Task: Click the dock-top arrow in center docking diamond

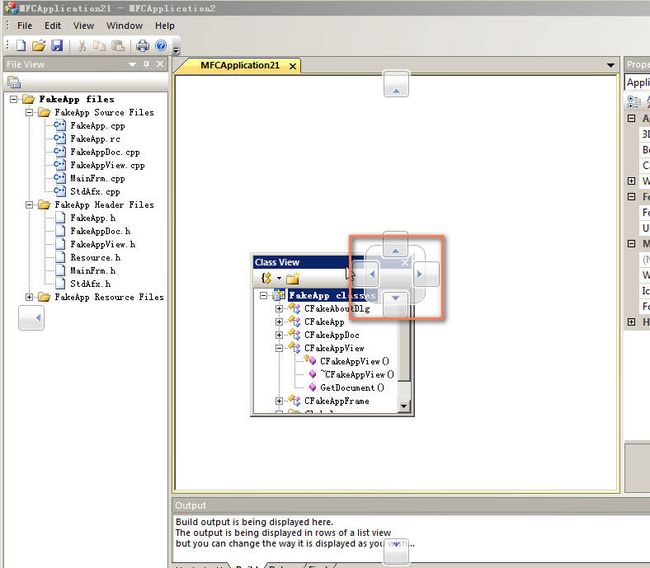Action: tap(396, 245)
